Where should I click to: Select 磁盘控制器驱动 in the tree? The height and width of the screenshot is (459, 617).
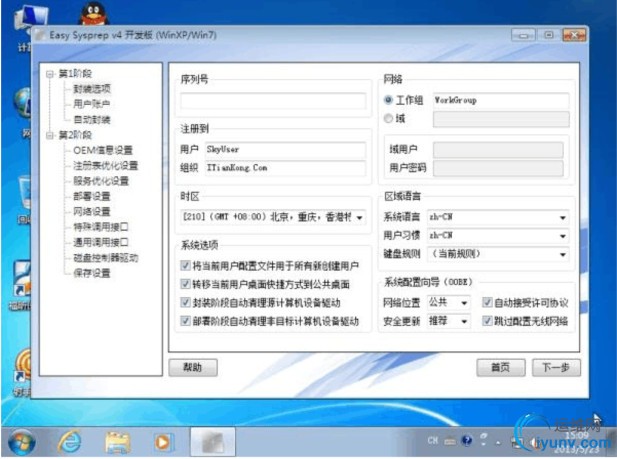pyautogui.click(x=106, y=258)
